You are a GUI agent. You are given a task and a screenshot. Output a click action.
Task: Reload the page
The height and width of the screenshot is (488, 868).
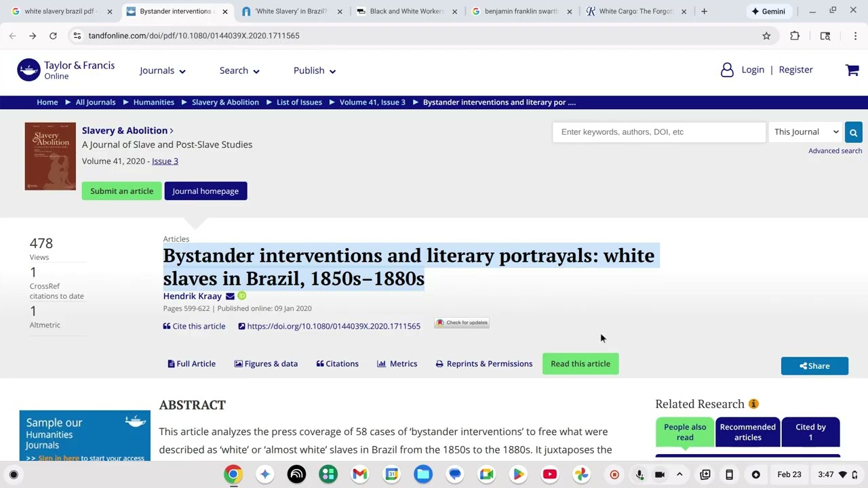pos(53,35)
